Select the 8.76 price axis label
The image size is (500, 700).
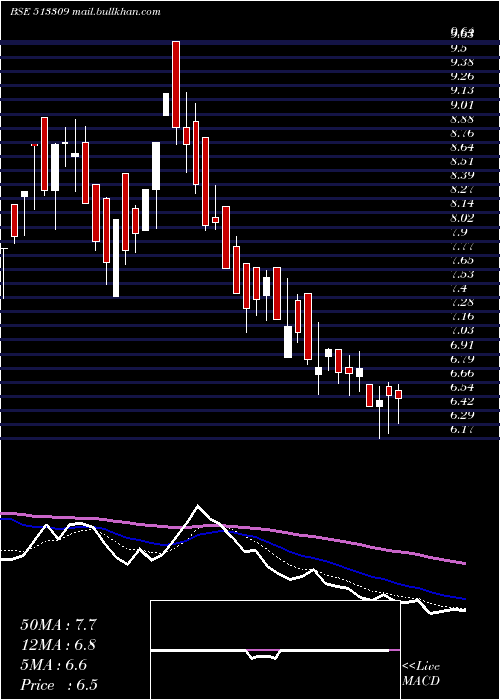coord(462,133)
